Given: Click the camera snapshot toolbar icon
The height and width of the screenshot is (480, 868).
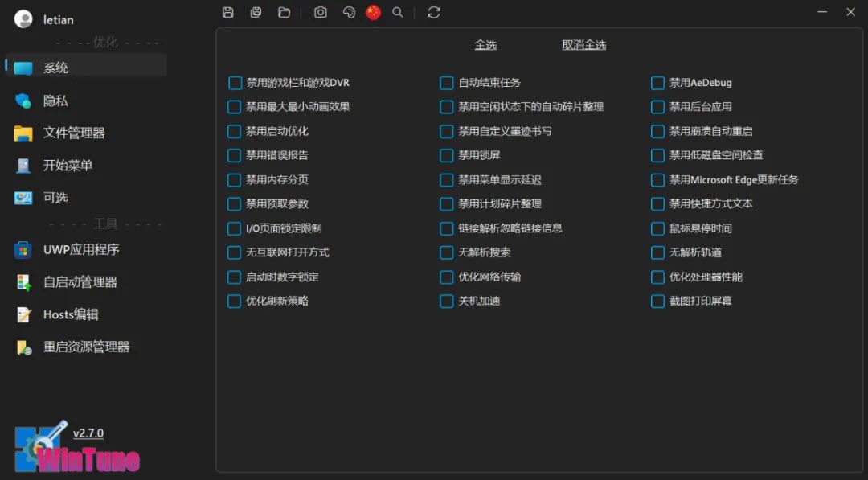Looking at the screenshot, I should pos(321,12).
